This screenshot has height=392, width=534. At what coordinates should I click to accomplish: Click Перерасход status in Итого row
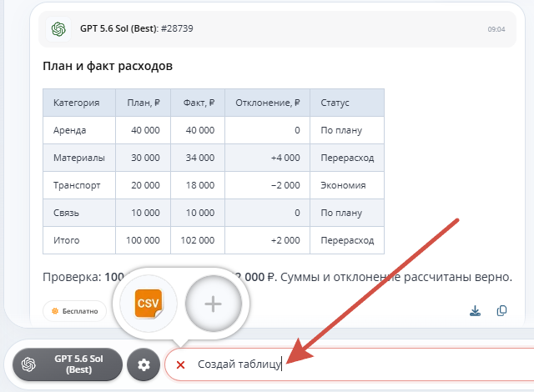[347, 240]
